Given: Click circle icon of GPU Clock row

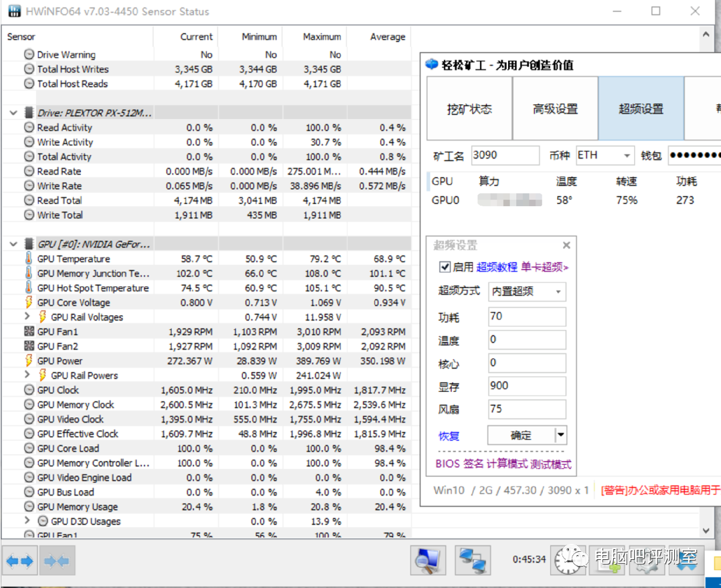Looking at the screenshot, I should (29, 390).
